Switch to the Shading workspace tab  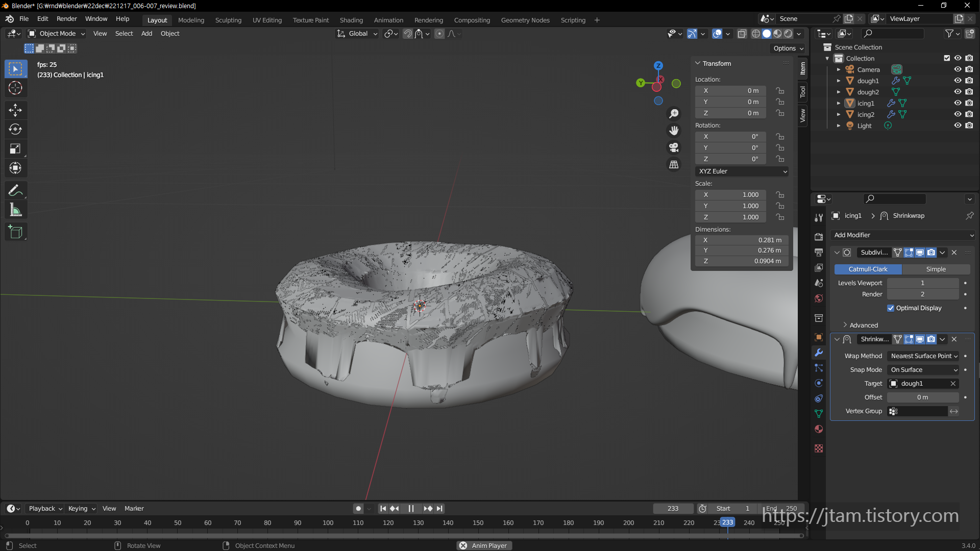point(351,20)
